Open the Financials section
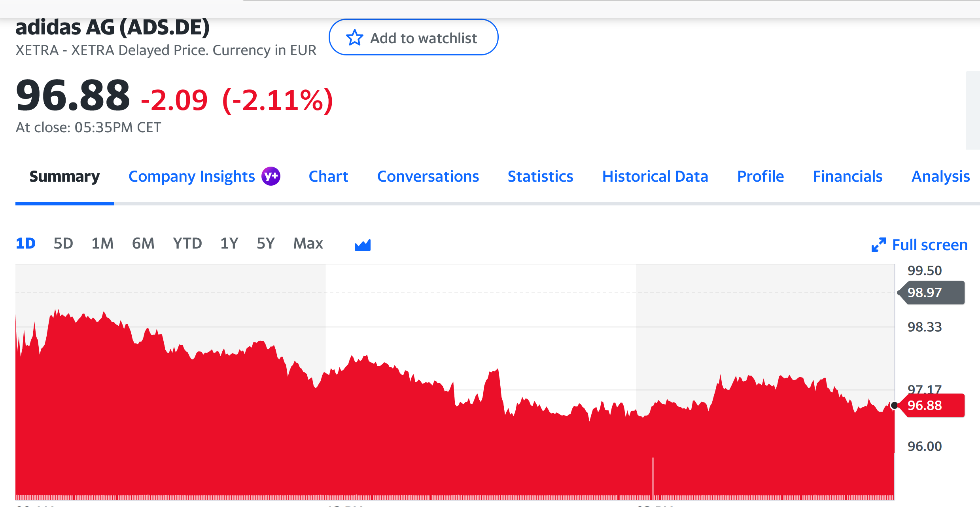This screenshot has height=507, width=980. pos(847,177)
